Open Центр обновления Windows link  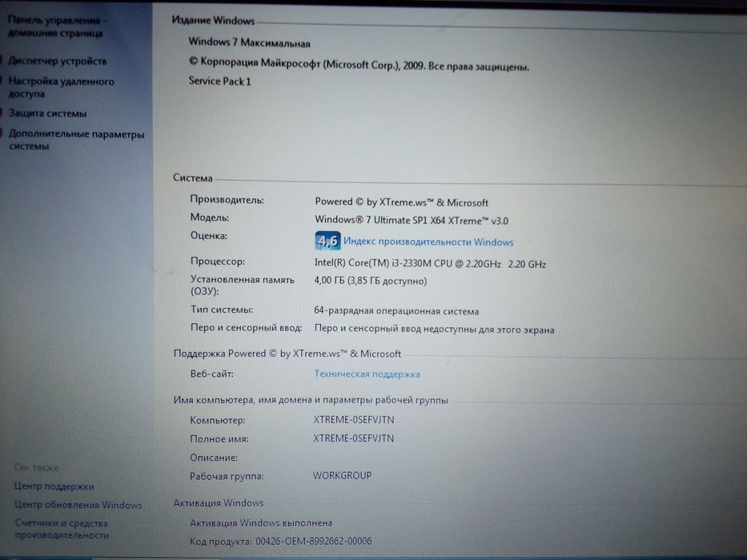78,505
